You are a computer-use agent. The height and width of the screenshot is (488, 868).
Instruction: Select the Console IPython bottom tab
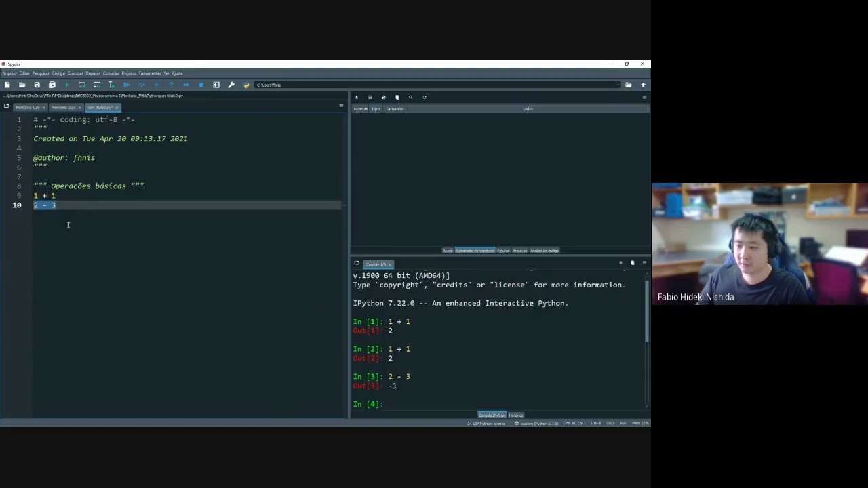pos(492,415)
